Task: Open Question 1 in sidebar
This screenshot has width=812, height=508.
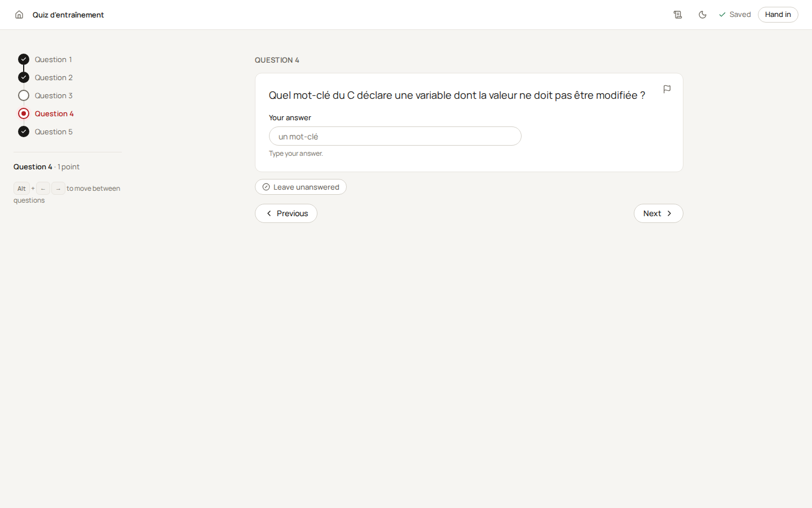Action: click(x=53, y=59)
